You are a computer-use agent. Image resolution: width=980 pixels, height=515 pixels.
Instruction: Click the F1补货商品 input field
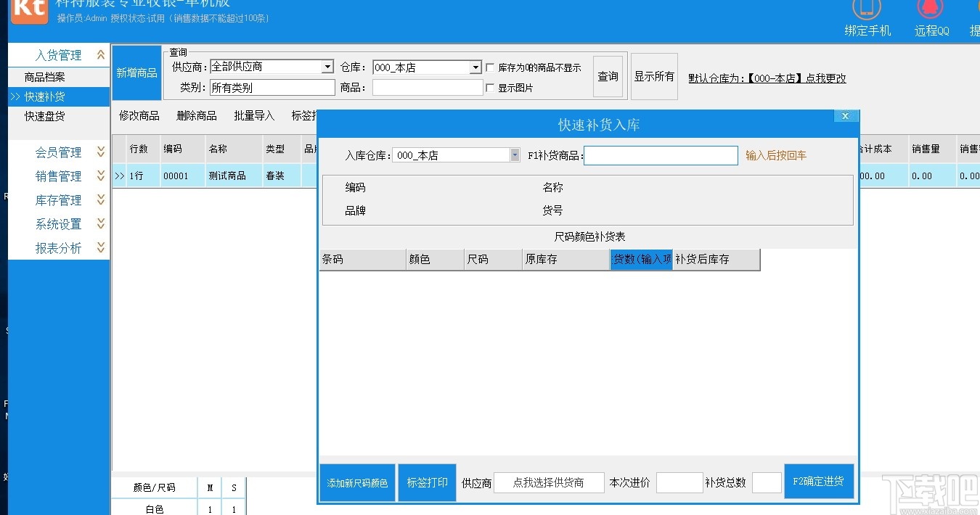pos(661,155)
